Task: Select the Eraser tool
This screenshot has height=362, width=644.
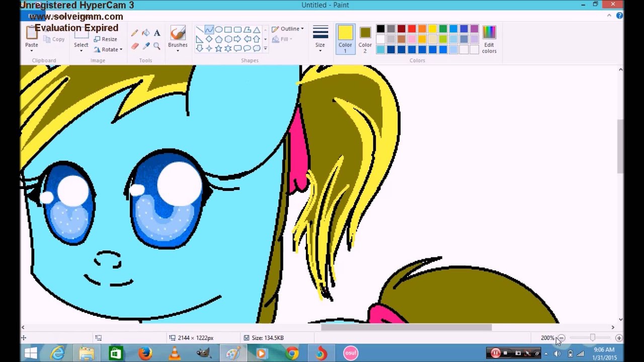Action: click(134, 46)
